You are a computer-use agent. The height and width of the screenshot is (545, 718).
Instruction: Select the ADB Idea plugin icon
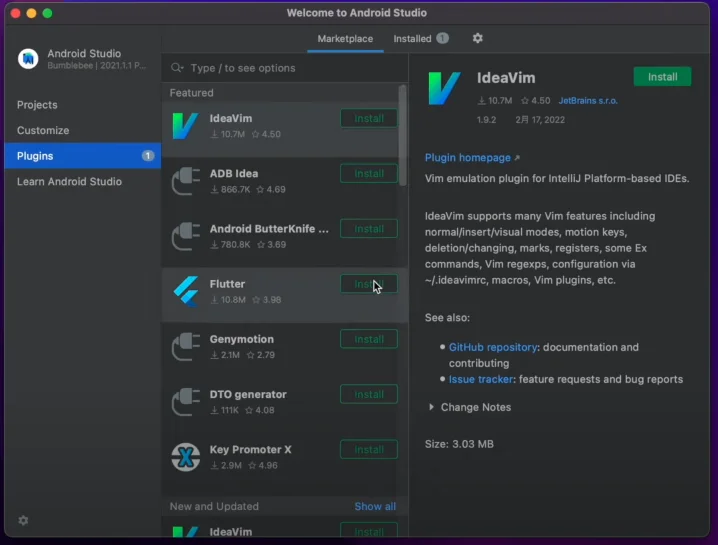pyautogui.click(x=185, y=181)
